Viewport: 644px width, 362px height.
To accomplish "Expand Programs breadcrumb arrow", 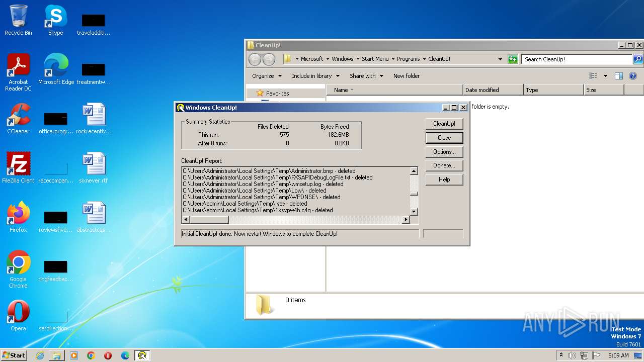I will coord(424,59).
